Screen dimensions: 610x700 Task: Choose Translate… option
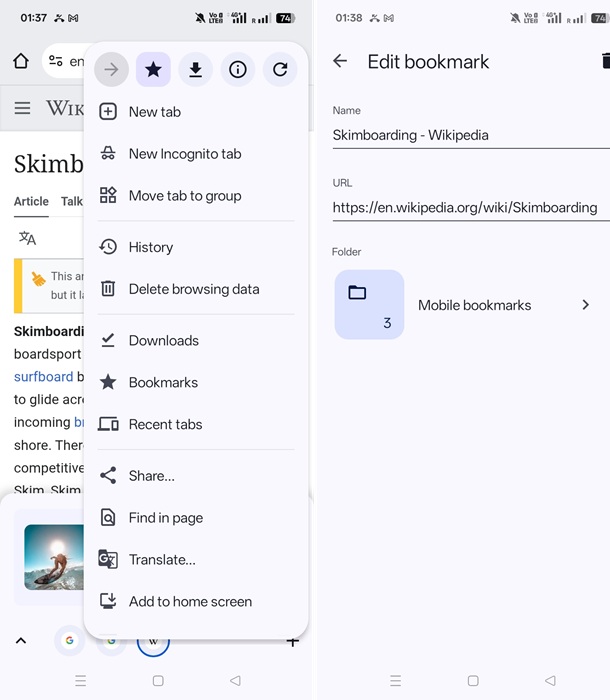pos(196,559)
